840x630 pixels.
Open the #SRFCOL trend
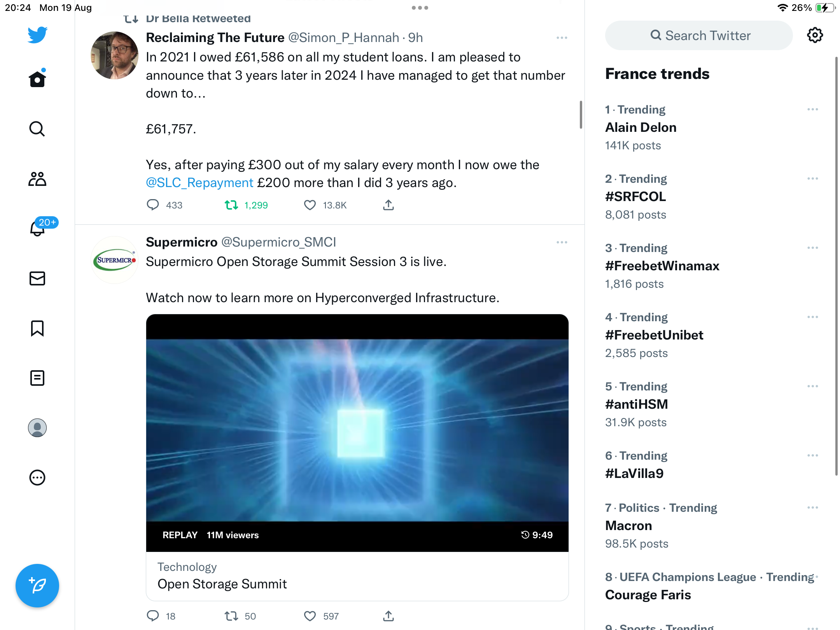(635, 197)
